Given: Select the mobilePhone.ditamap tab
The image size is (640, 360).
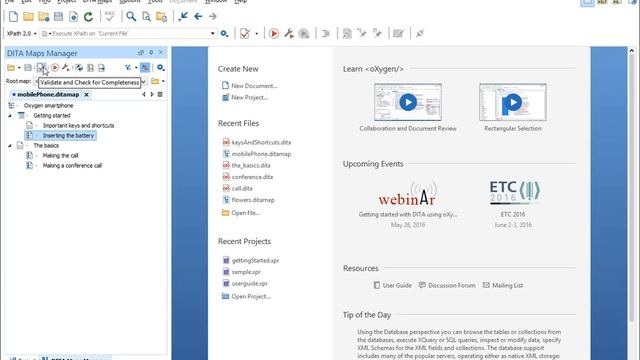Looking at the screenshot, I should (x=48, y=94).
